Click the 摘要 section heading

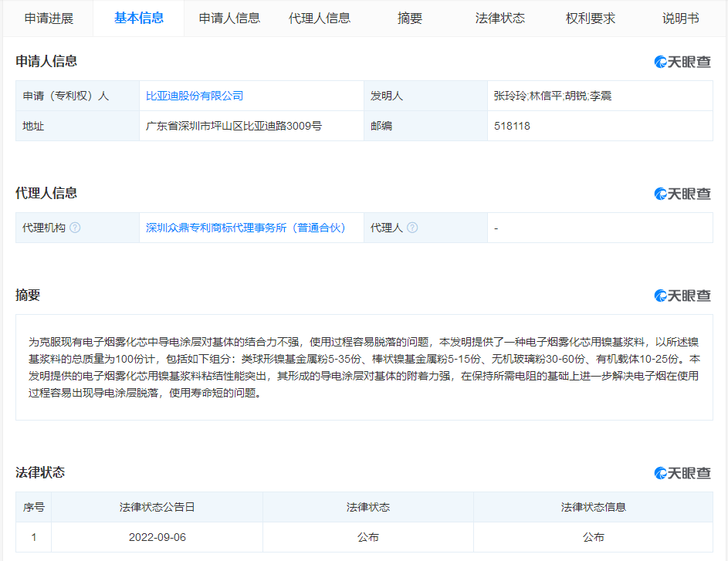(28, 295)
